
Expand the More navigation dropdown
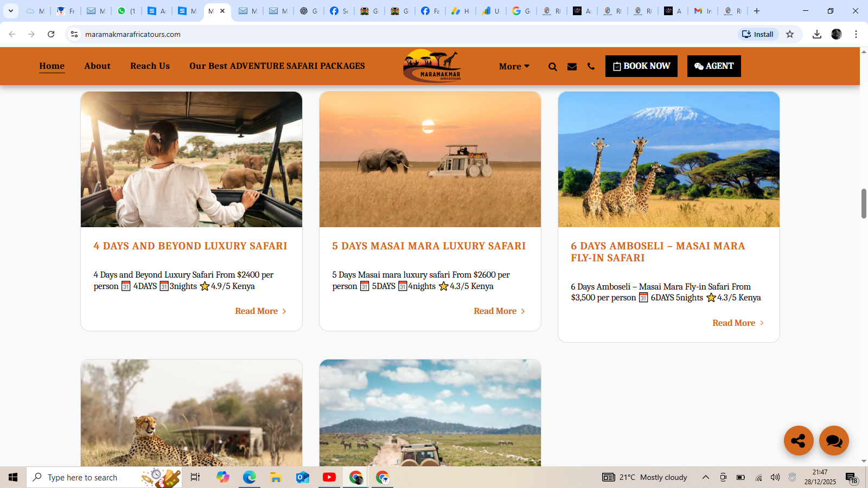tap(514, 66)
